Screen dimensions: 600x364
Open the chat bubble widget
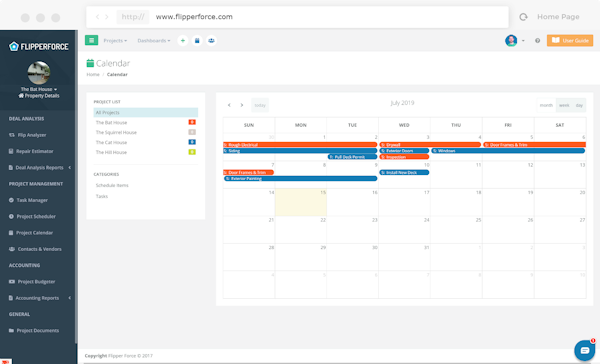click(584, 350)
